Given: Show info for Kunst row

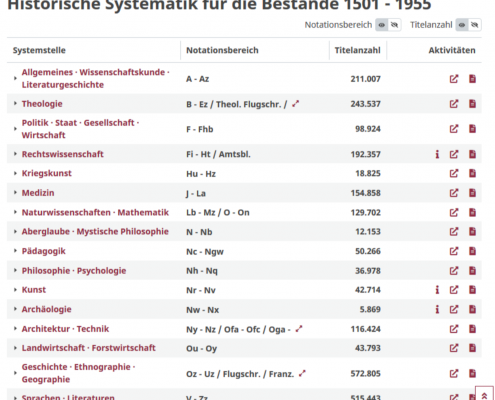Looking at the screenshot, I should 437,290.
